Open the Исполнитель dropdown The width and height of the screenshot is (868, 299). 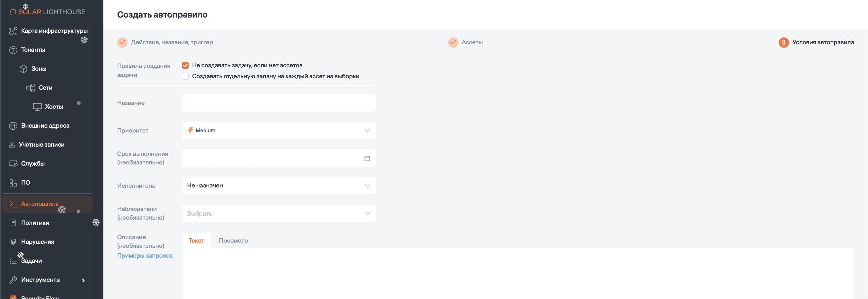pos(278,186)
